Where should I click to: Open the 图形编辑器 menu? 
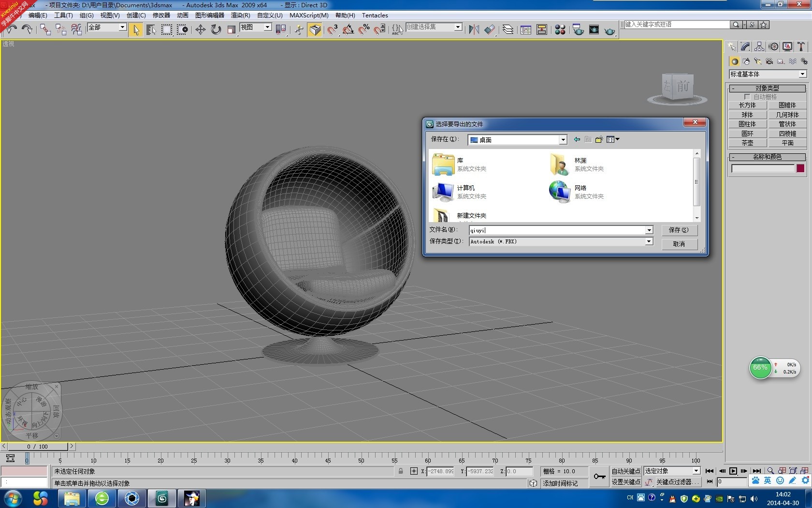point(210,15)
